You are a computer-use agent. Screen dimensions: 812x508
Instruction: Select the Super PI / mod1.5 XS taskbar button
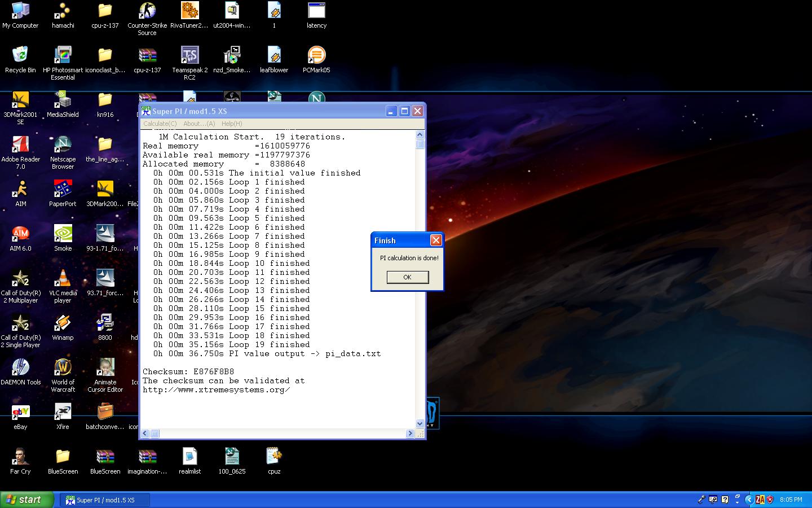(x=105, y=500)
